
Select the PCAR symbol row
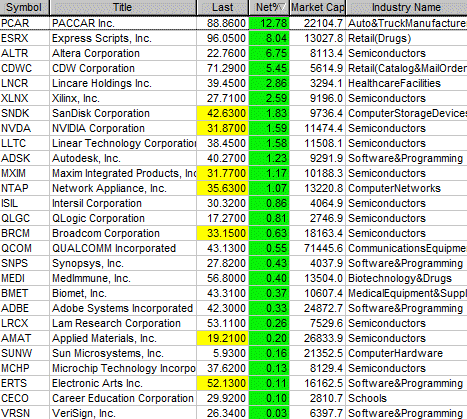(233, 23)
